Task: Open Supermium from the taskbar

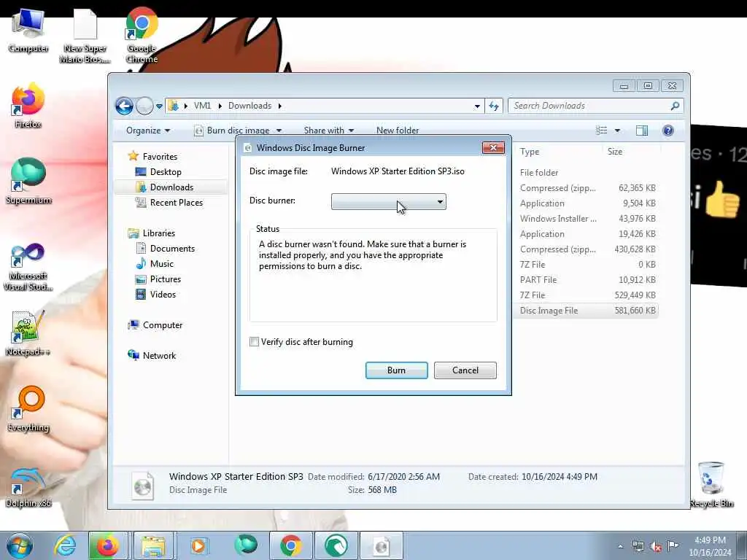Action: pyautogui.click(x=245, y=545)
